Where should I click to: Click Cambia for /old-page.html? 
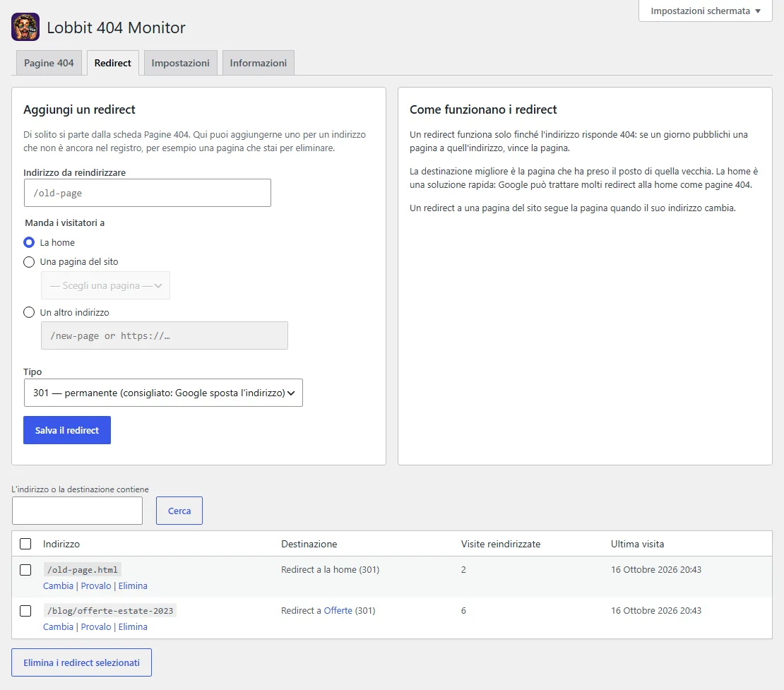[58, 586]
